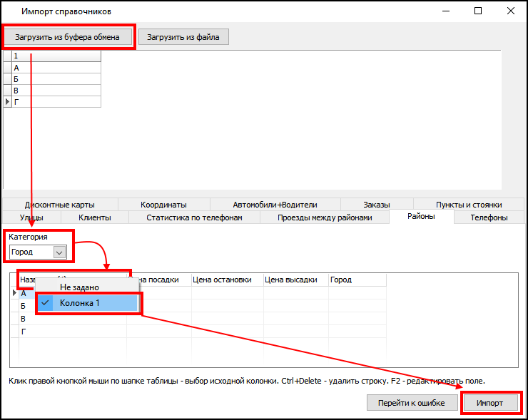This screenshot has width=528, height=420.
Task: Click 'Загрузить из буфера обмена' button
Action: pyautogui.click(x=68, y=37)
